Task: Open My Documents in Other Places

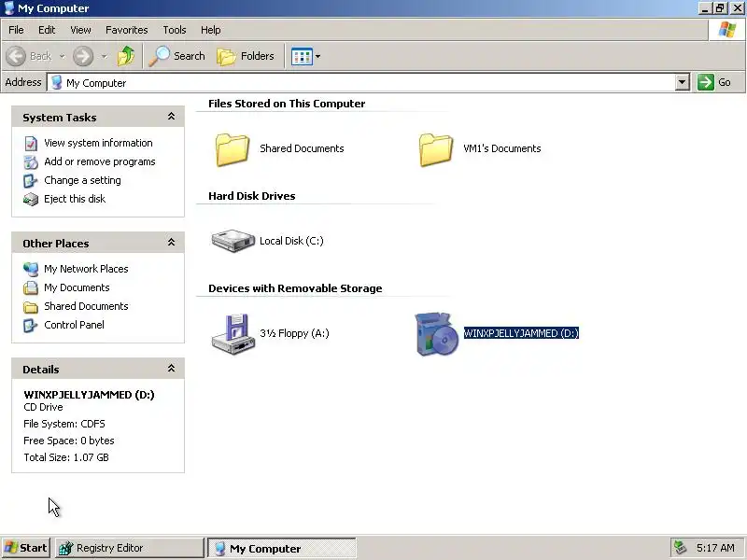Action: [x=77, y=287]
